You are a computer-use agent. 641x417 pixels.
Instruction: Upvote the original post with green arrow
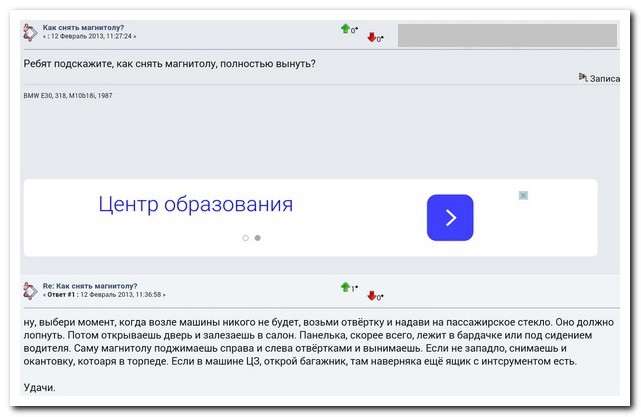tap(345, 29)
